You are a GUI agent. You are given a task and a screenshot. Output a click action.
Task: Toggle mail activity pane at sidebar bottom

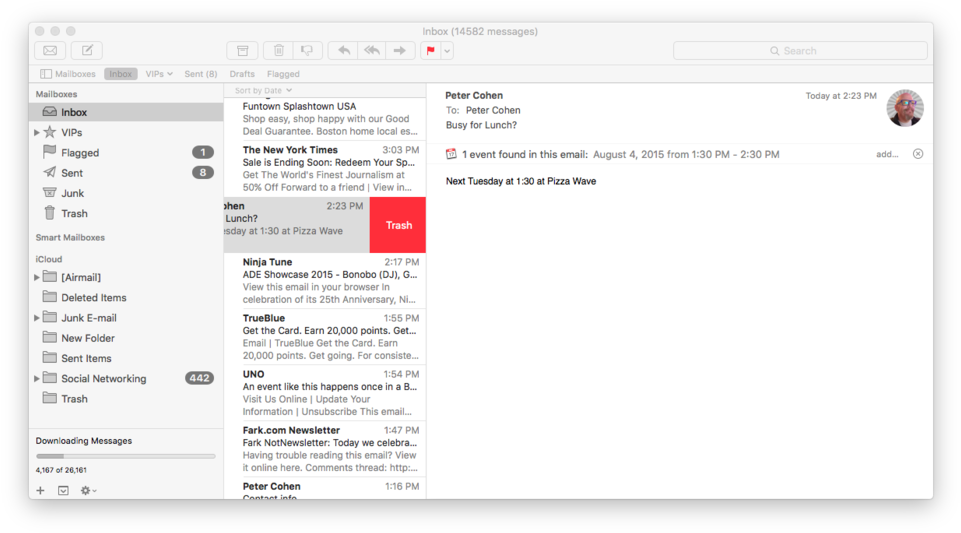[x=63, y=491]
